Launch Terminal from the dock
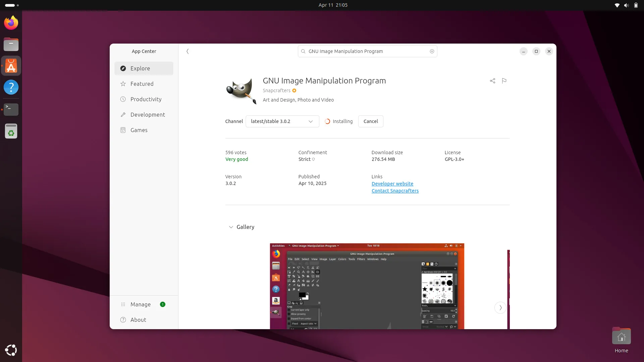This screenshot has height=362, width=644. pyautogui.click(x=11, y=109)
